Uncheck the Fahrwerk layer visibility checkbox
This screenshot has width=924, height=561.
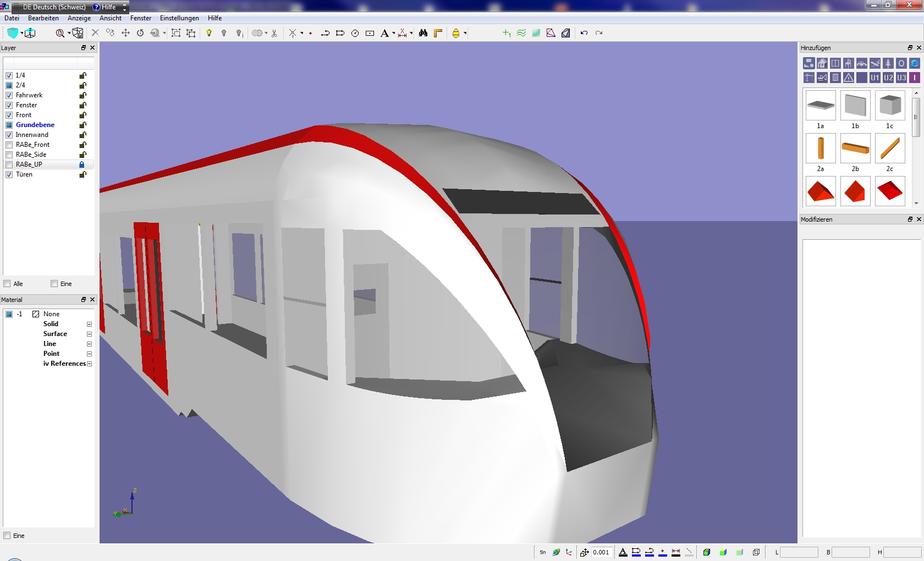9,95
